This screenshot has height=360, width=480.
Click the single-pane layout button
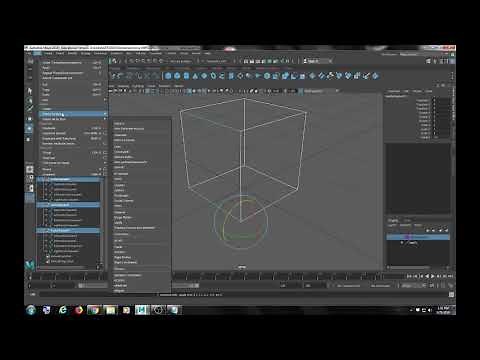click(30, 169)
